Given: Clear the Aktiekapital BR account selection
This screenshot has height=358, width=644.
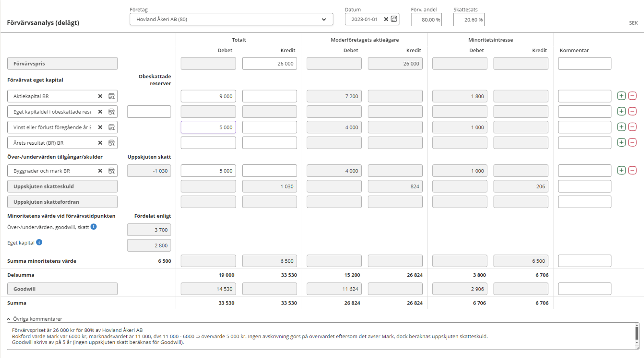Looking at the screenshot, I should [100, 96].
